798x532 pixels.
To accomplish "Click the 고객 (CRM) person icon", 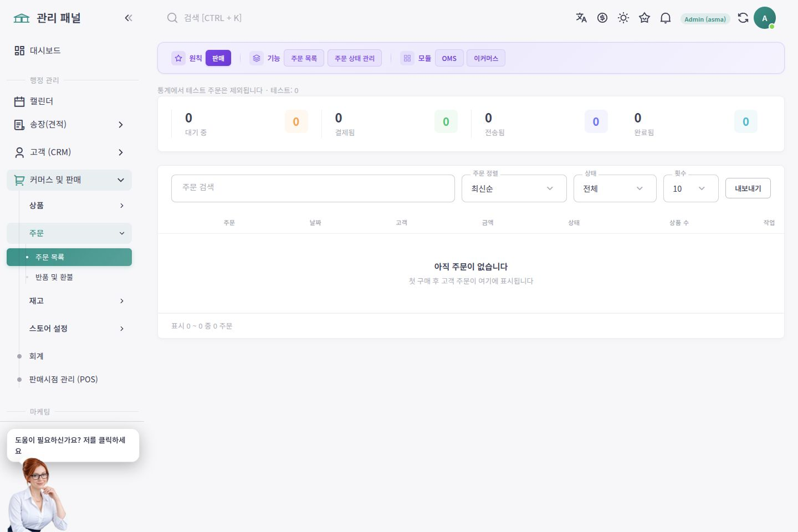I will [x=19, y=152].
